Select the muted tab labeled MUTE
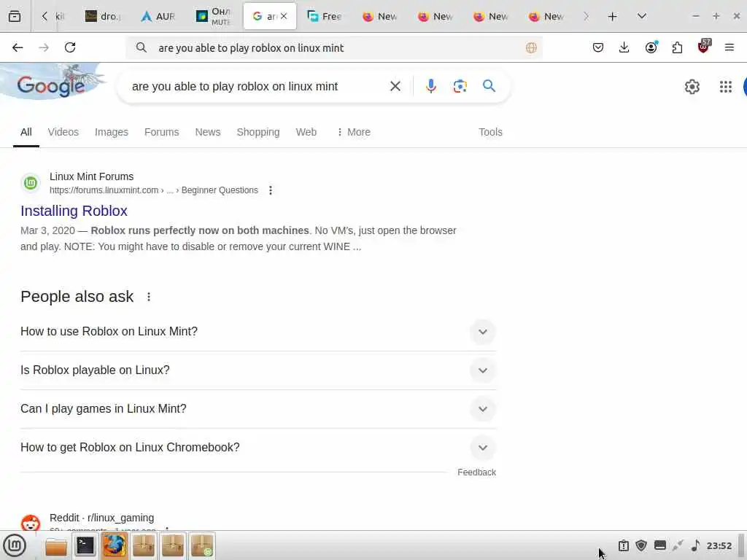Image resolution: width=747 pixels, height=560 pixels. click(x=214, y=16)
